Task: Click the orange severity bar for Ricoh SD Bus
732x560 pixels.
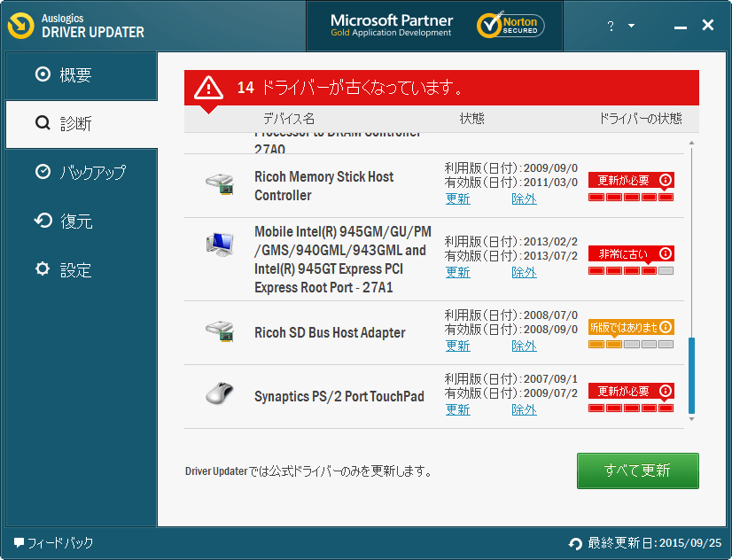Action: [x=631, y=345]
